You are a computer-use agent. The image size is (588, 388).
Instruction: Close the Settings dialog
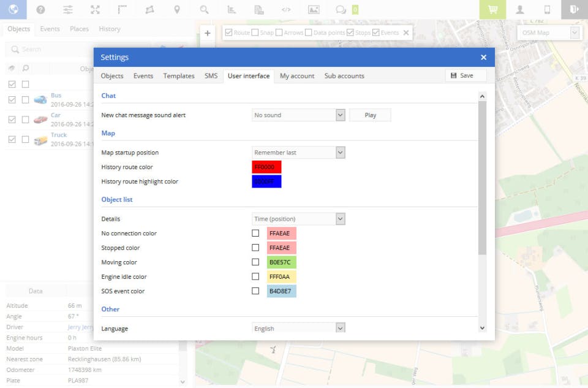(x=483, y=57)
